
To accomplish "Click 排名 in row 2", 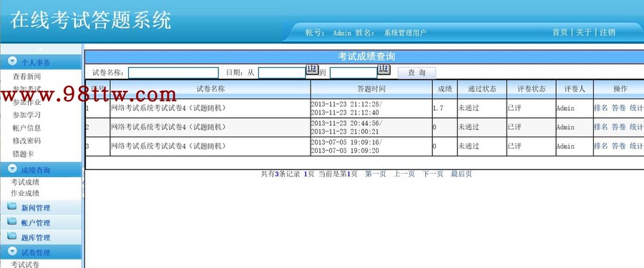I will pyautogui.click(x=600, y=126).
